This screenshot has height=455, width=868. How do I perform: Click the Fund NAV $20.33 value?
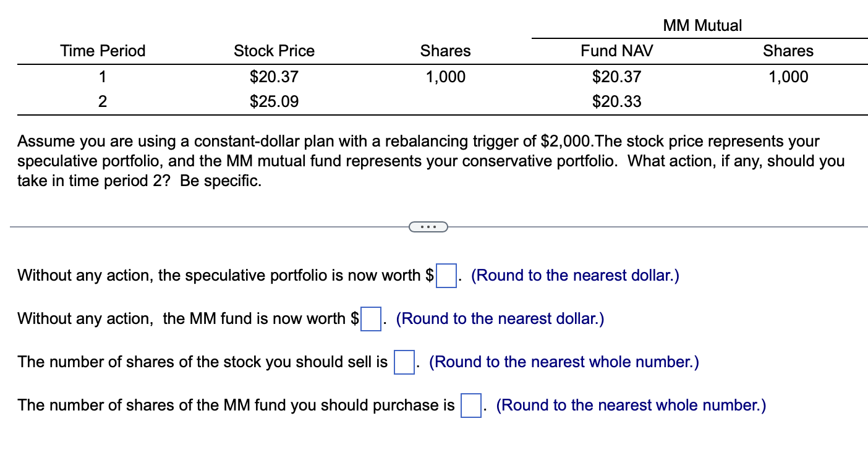tap(616, 101)
